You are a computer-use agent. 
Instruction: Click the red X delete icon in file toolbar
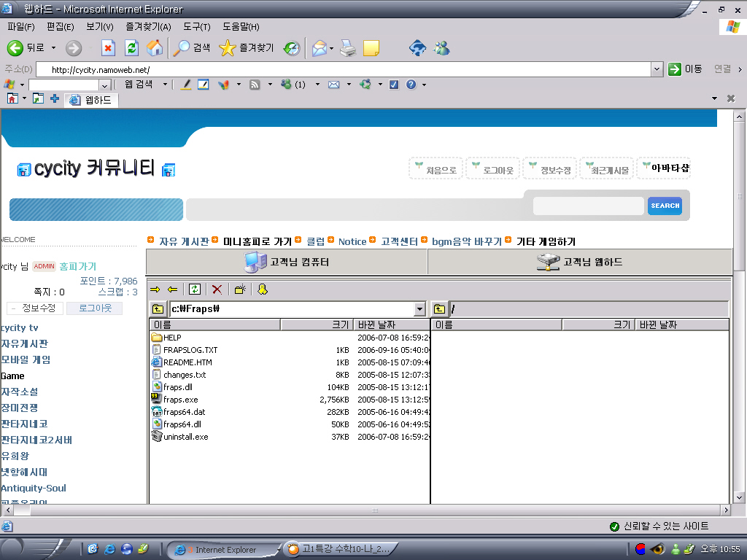tap(217, 289)
